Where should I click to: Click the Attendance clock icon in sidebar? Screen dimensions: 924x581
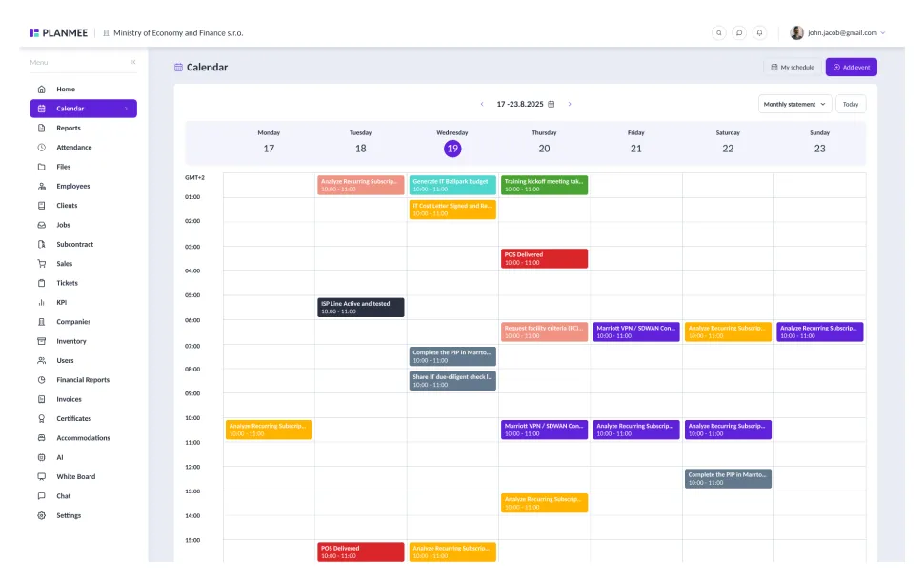click(x=41, y=148)
